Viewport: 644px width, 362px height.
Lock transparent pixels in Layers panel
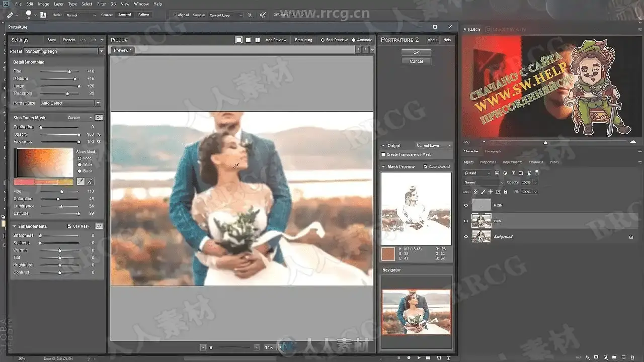click(x=475, y=192)
